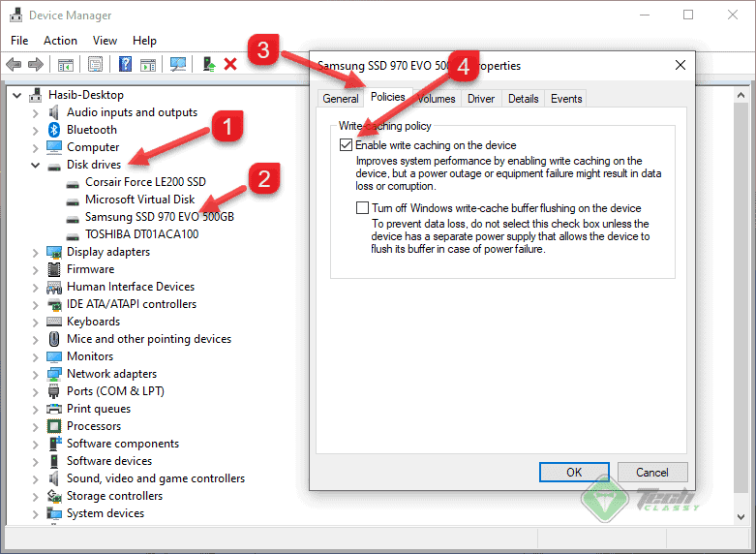The width and height of the screenshot is (756, 554).
Task: Click the Keyboards category icon
Action: (54, 322)
